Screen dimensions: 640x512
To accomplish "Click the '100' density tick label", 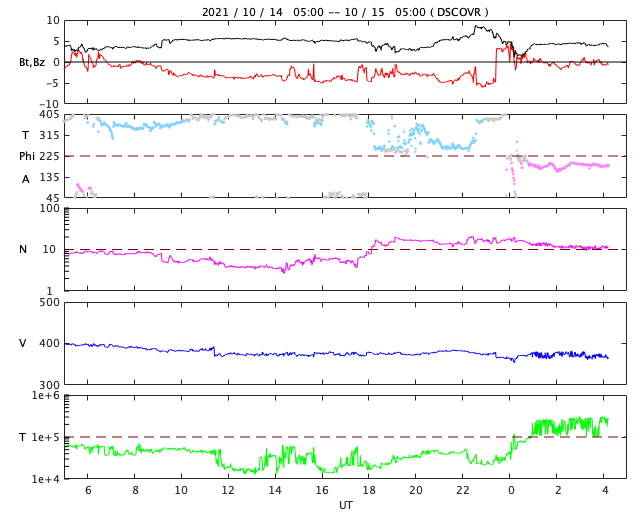I will [49, 208].
